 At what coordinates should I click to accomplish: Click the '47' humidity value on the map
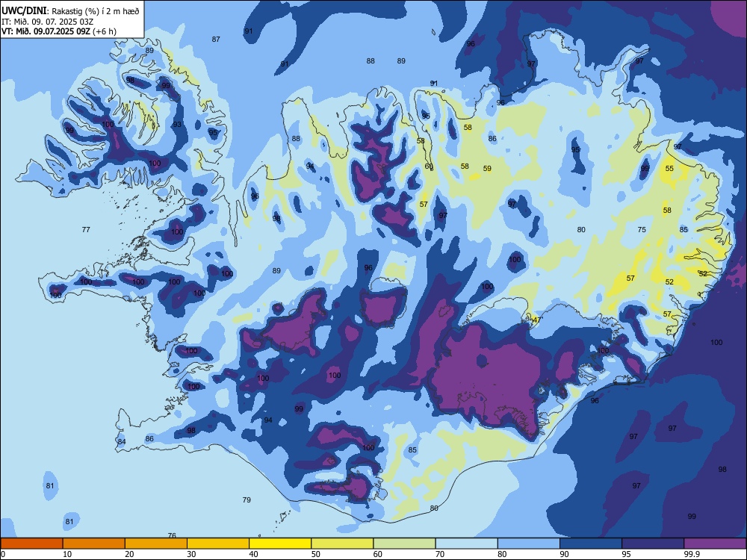pos(536,320)
